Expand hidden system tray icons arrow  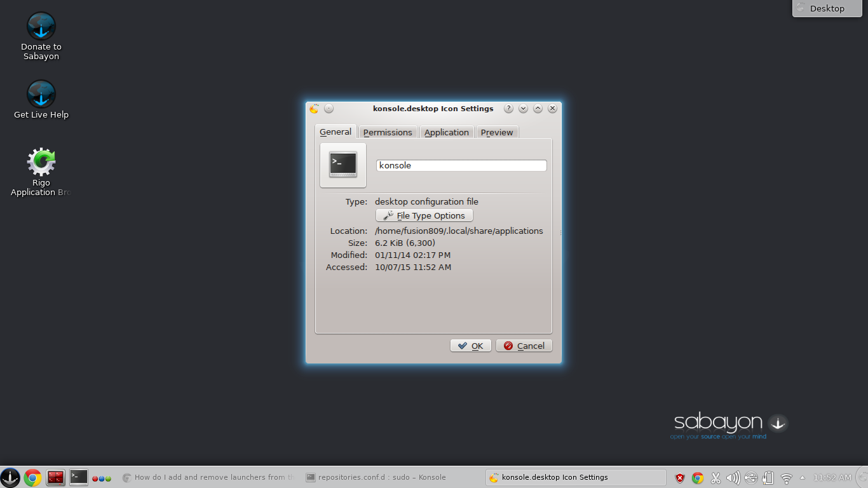tap(803, 477)
